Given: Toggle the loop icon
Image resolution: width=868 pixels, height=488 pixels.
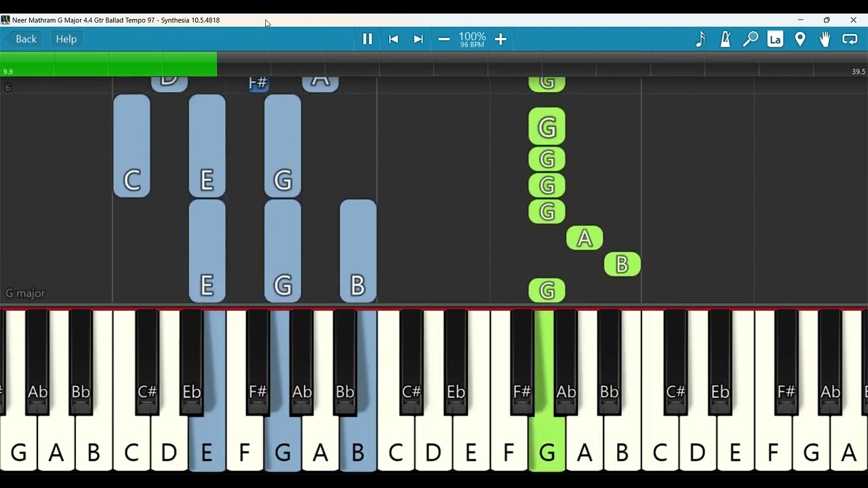Looking at the screenshot, I should (x=850, y=39).
